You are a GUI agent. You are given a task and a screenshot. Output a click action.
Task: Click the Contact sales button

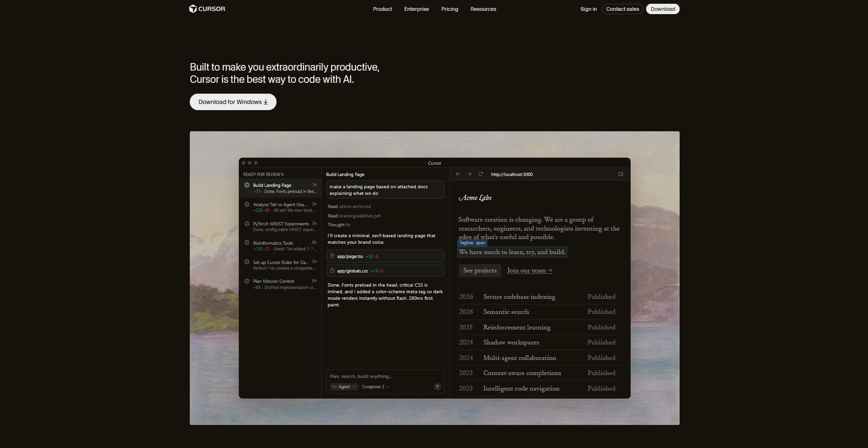click(622, 9)
